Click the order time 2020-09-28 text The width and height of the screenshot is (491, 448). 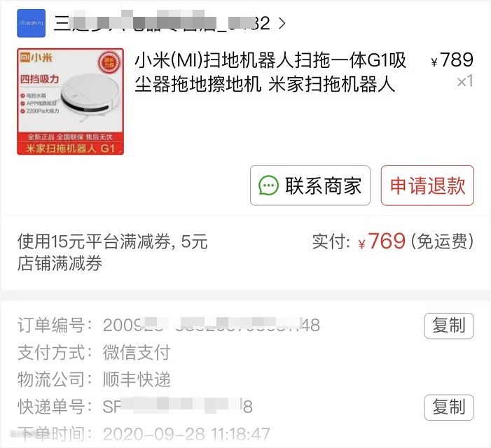click(186, 434)
